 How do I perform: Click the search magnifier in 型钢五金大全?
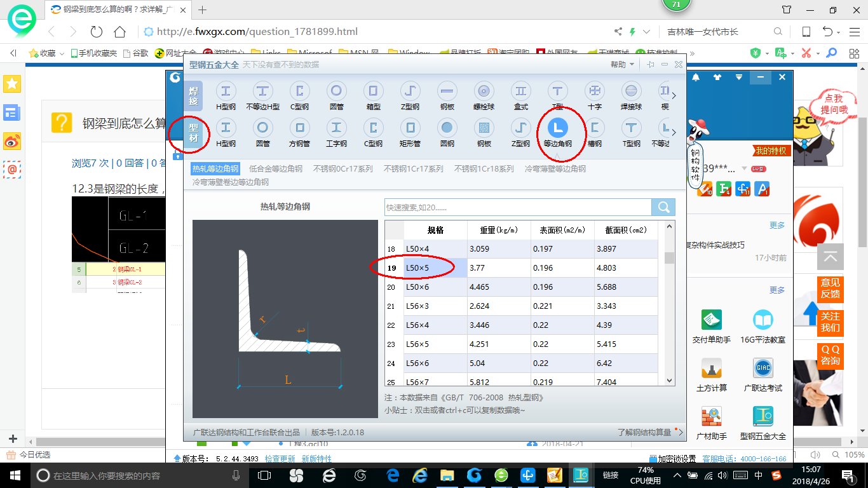pos(663,207)
